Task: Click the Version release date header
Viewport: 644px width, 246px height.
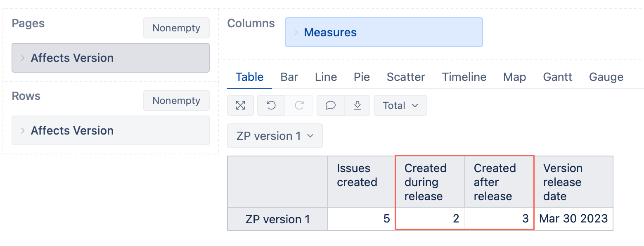Action: tap(574, 182)
